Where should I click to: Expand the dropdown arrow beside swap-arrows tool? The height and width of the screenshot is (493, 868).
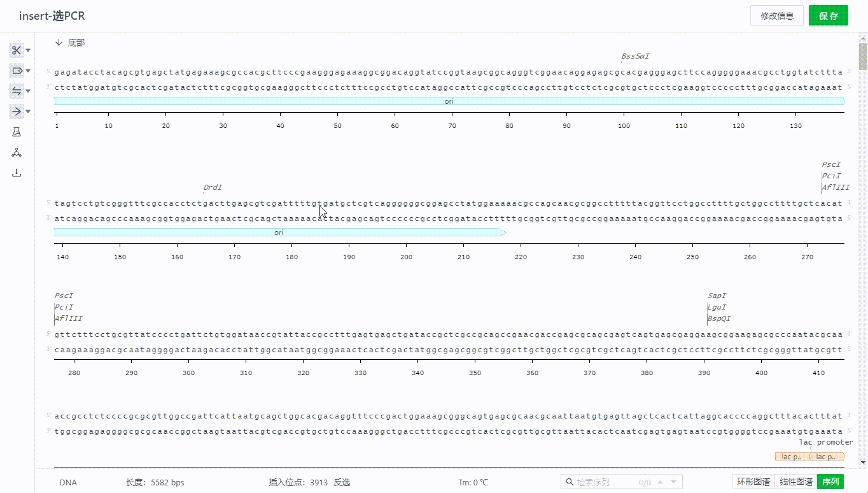28,92
